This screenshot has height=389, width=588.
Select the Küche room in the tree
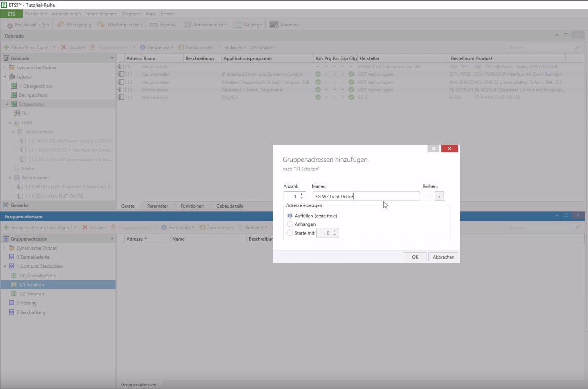(x=27, y=169)
